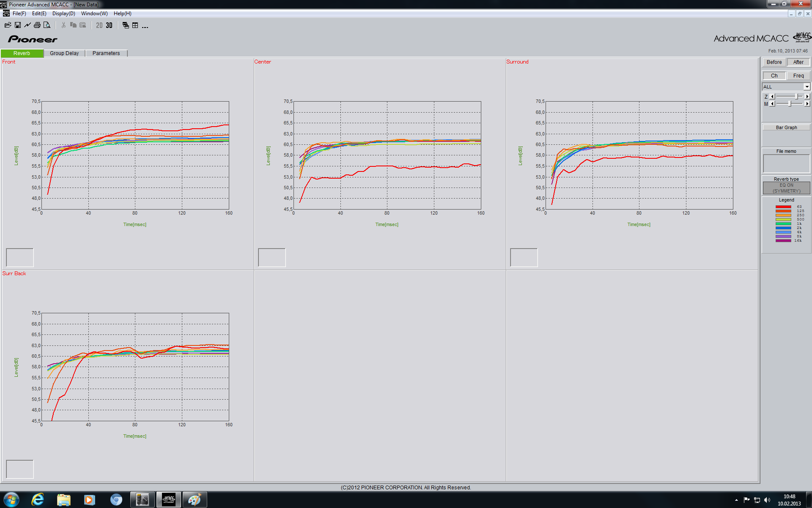Click the cascade windows icon
This screenshot has height=508, width=812.
[126, 25]
